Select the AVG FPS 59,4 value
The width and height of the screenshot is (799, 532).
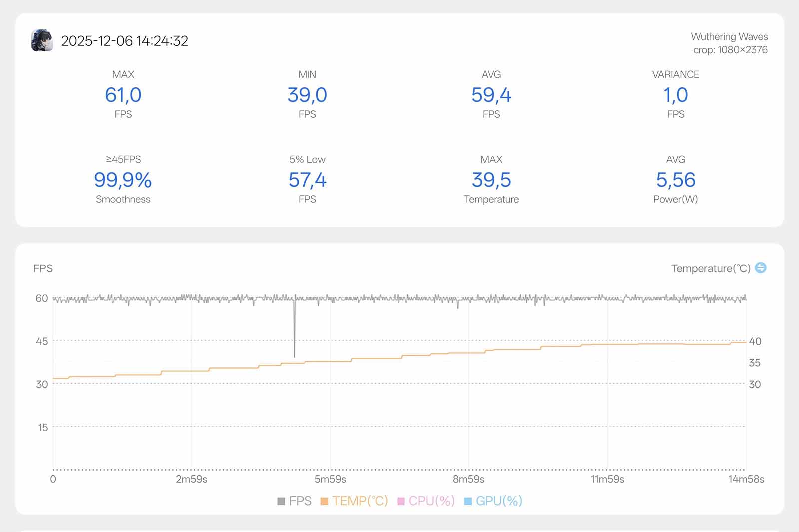[x=491, y=95]
